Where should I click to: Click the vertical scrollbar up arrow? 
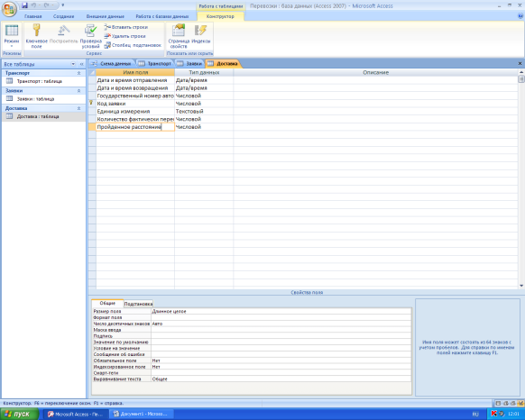click(521, 72)
